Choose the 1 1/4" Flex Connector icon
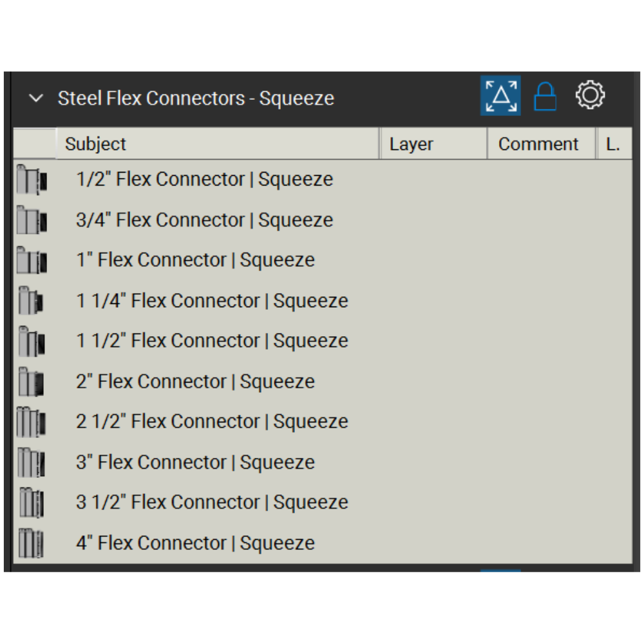The height and width of the screenshot is (644, 644). (x=31, y=301)
